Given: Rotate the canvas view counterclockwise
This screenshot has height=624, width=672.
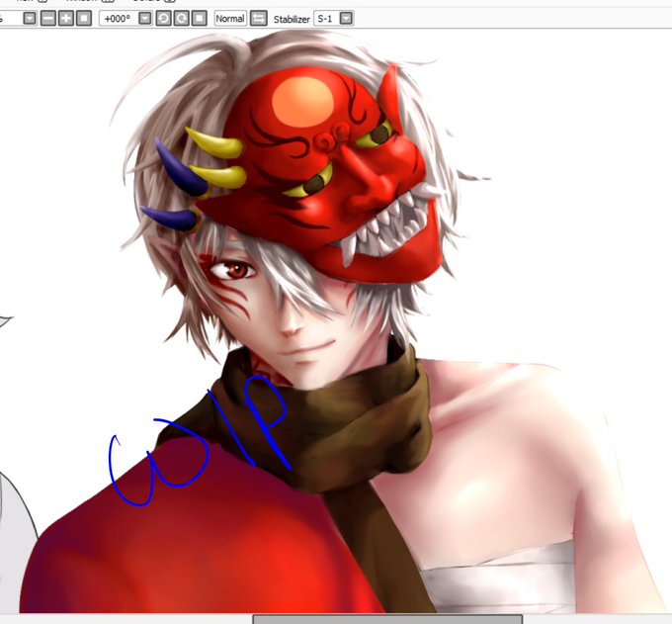Looking at the screenshot, I should click(x=163, y=19).
